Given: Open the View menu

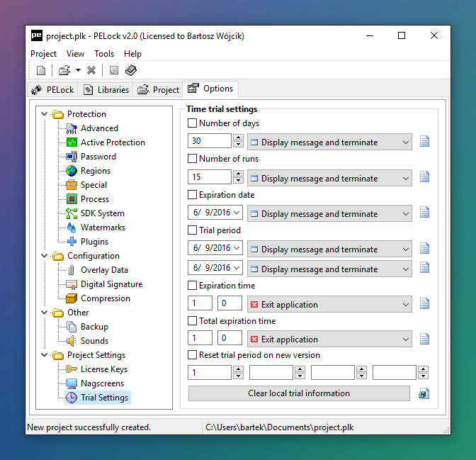Looking at the screenshot, I should [x=75, y=54].
